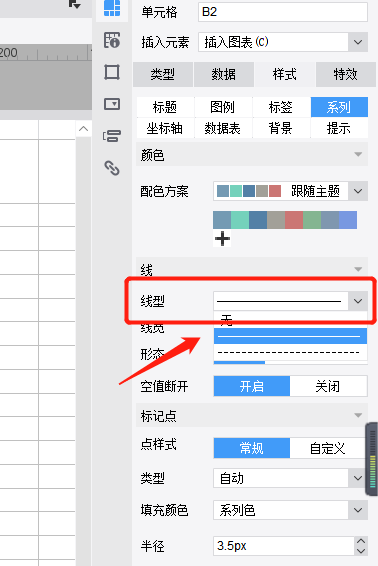Click the 单元格 B2 input field
This screenshot has width=378, height=566.
click(x=283, y=12)
